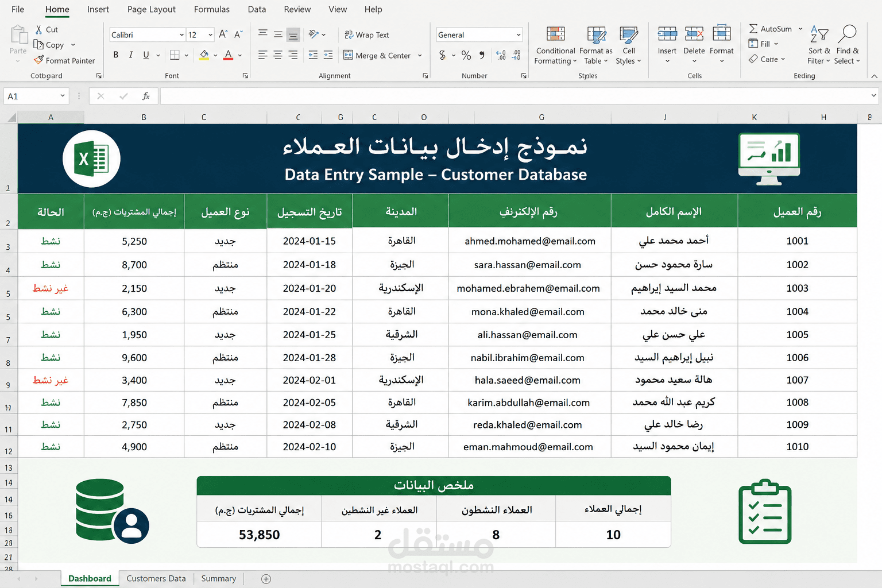This screenshot has width=882, height=588.
Task: Click the Orientation text angle icon
Action: point(314,34)
